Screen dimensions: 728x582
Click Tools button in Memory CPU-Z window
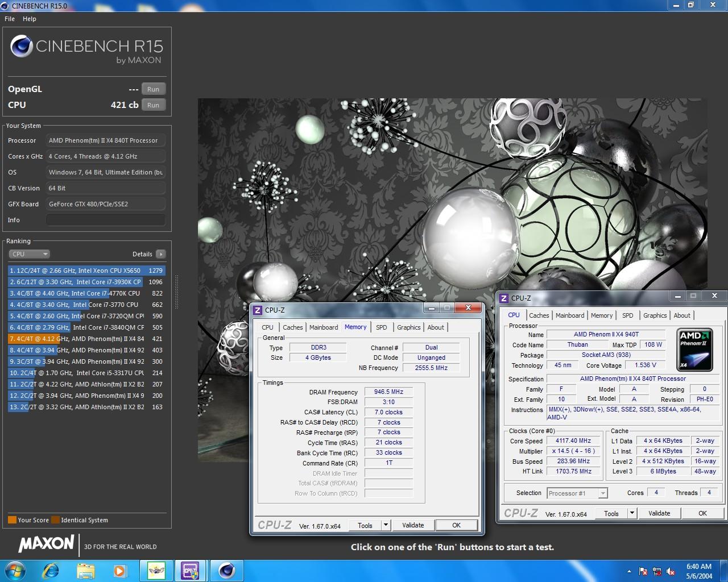[x=365, y=525]
